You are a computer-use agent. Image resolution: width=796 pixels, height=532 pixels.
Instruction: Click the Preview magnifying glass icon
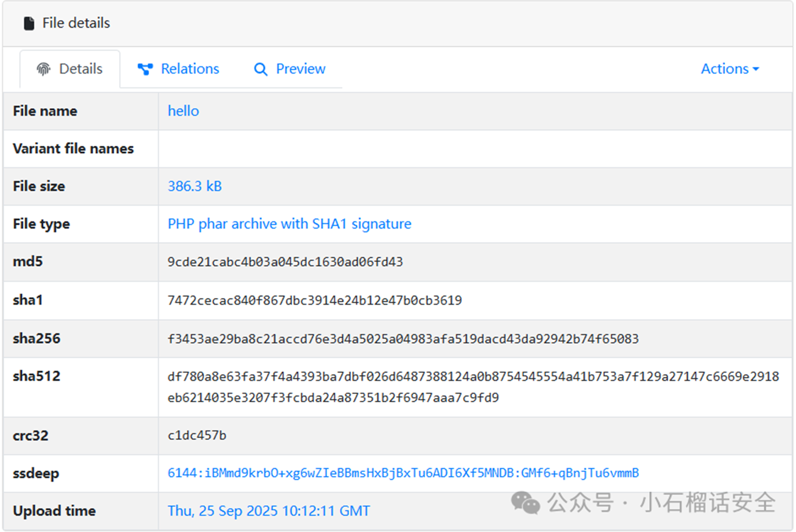point(260,69)
